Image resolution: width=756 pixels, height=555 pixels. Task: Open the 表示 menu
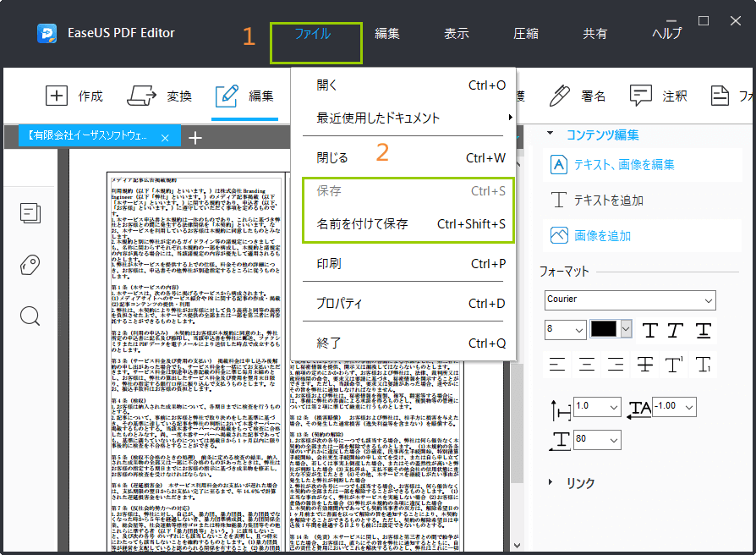point(455,32)
